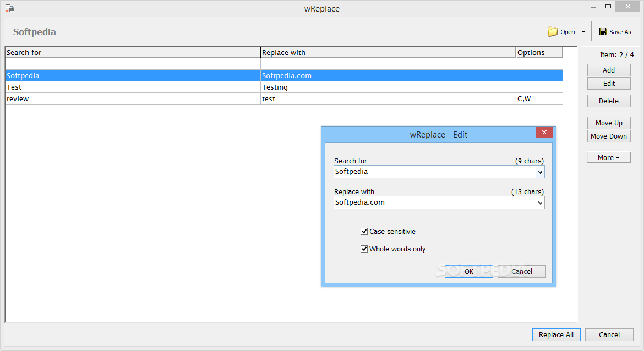Select the Softpedia row in the list
The width and height of the screenshot is (644, 351).
click(x=284, y=75)
